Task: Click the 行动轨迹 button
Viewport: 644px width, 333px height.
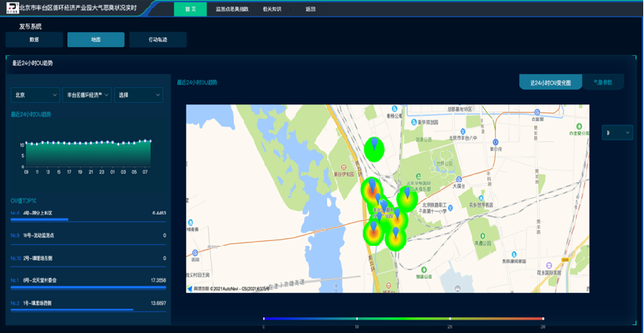Action: (x=158, y=39)
